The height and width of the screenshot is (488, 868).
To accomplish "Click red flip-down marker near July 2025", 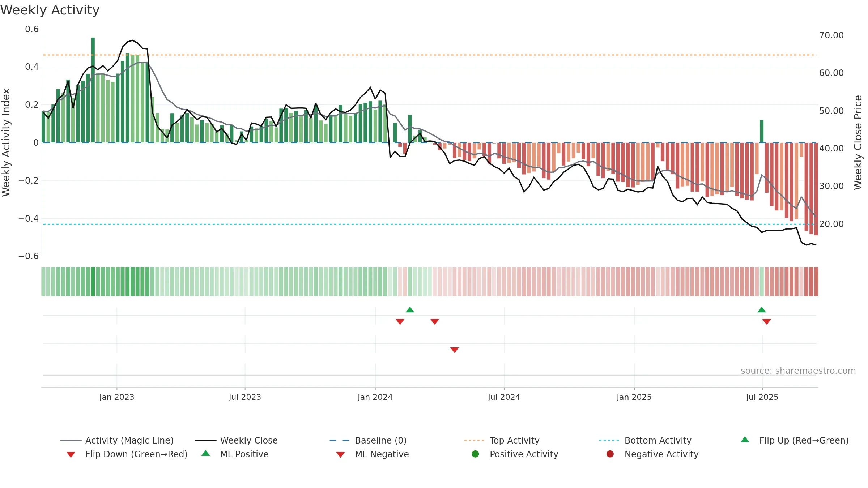I will click(767, 322).
